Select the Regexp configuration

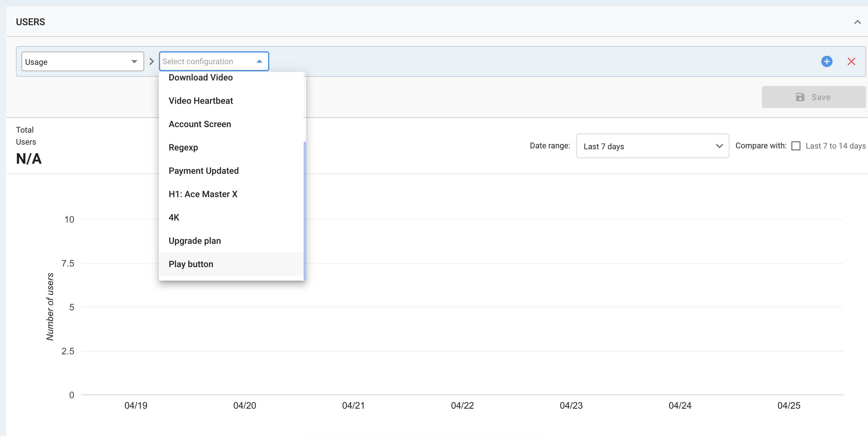232,147
